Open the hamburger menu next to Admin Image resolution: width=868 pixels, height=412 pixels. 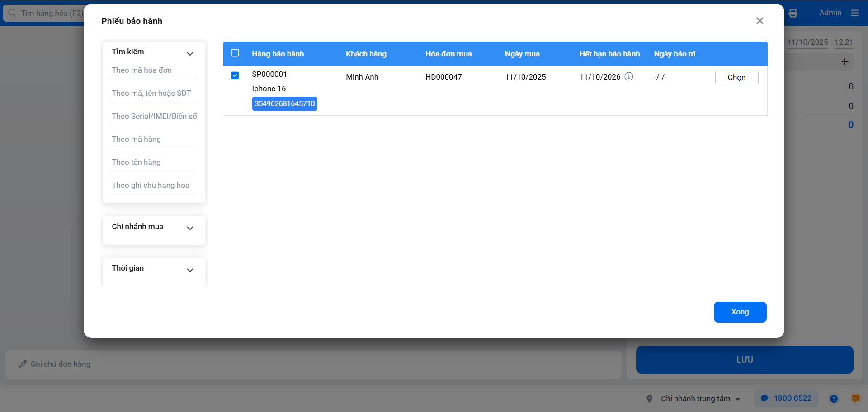point(854,13)
